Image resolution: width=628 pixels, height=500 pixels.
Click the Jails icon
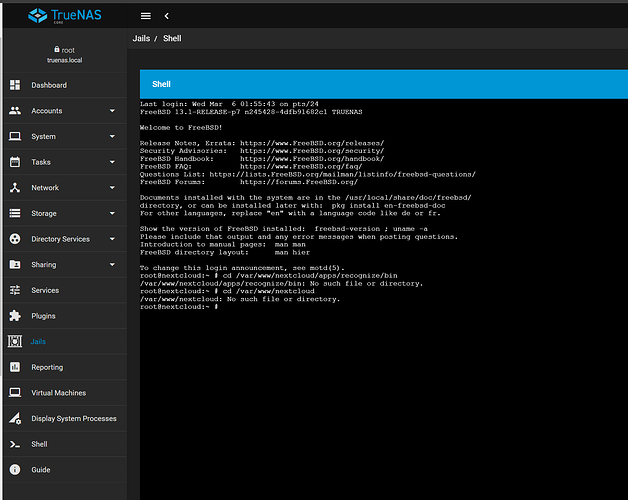(15, 341)
